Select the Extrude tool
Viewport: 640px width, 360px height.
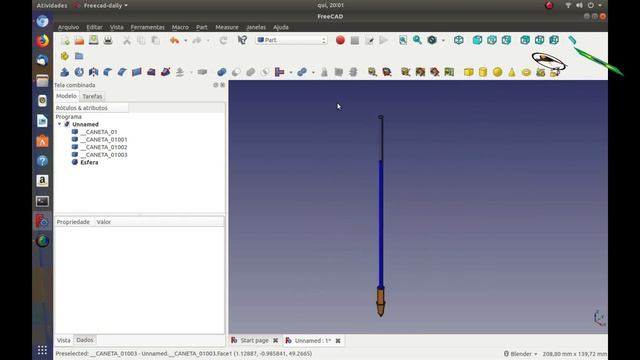[x=64, y=72]
